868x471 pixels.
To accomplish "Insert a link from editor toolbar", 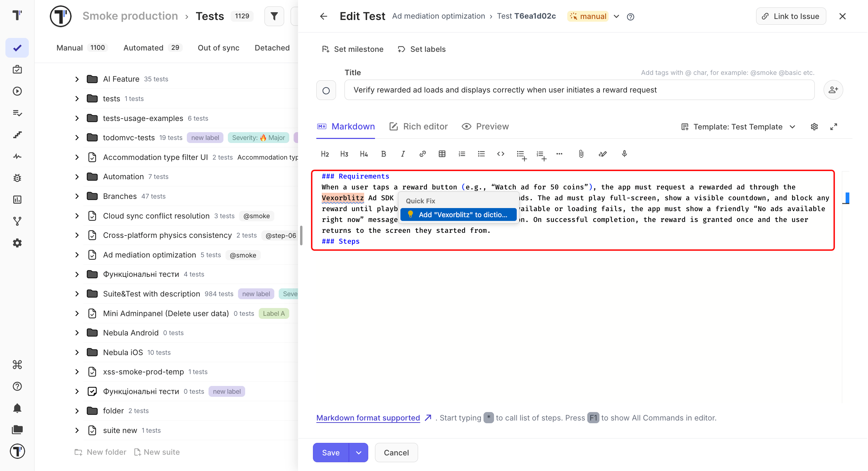I will pos(422,154).
